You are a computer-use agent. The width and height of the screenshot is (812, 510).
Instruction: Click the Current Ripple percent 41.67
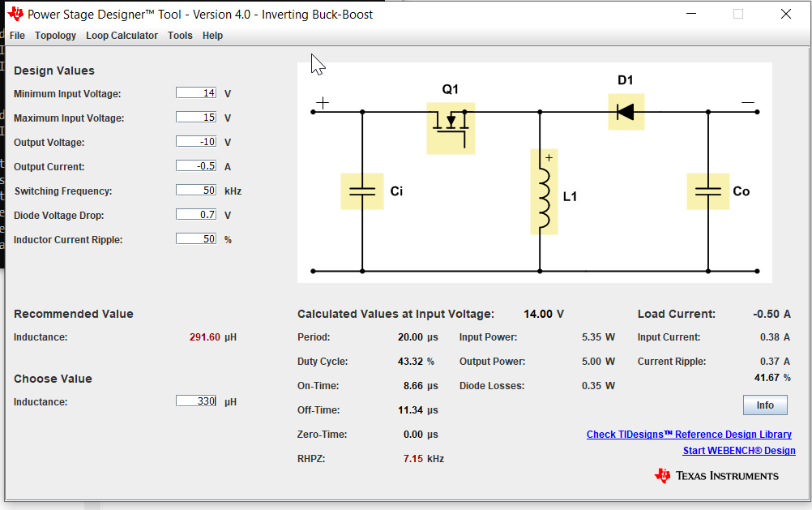click(767, 377)
